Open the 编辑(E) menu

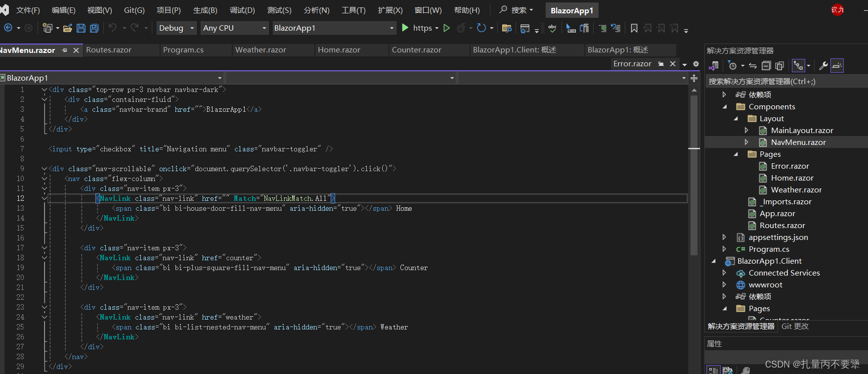click(x=64, y=10)
